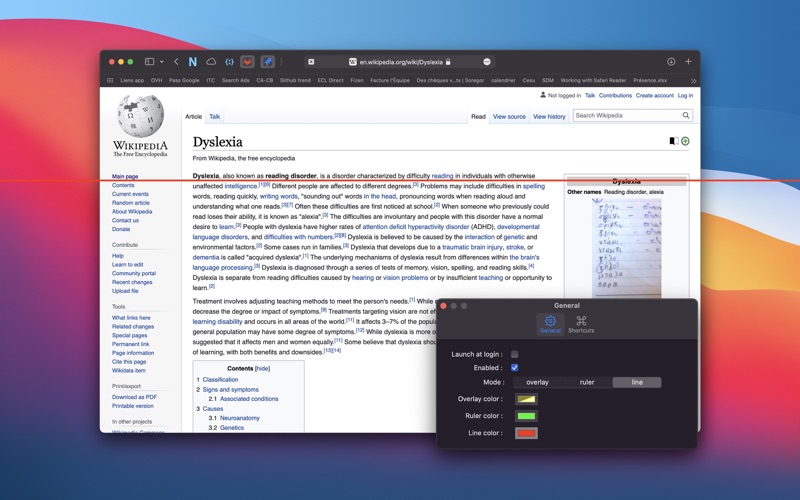
Task: Select ruler mode
Action: pyautogui.click(x=587, y=382)
